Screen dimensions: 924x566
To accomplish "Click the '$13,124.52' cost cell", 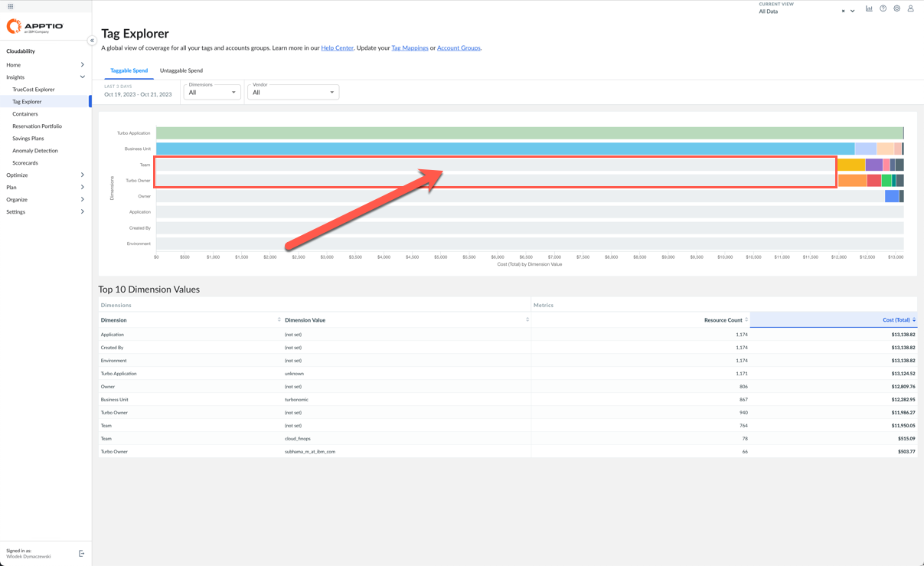I will [903, 374].
